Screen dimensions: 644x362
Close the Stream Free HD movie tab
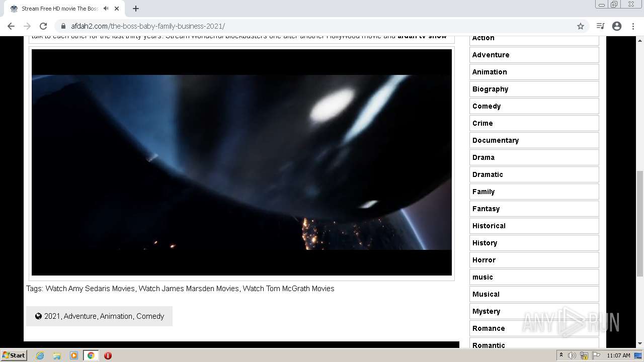(118, 9)
